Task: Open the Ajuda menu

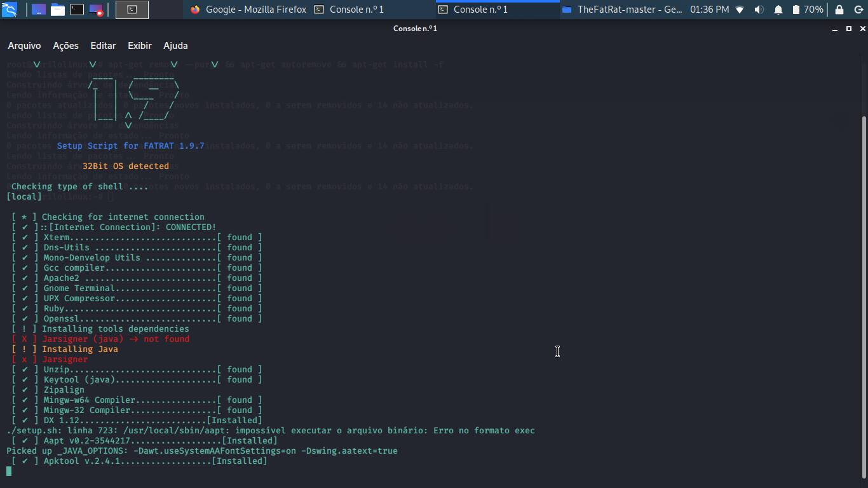Action: (x=175, y=46)
